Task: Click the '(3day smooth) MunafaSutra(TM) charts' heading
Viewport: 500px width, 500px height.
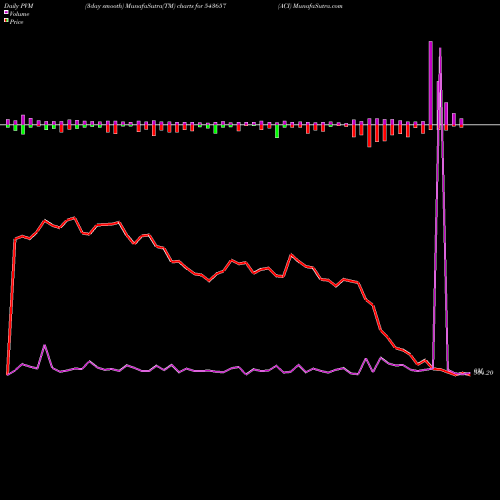Action: click(x=156, y=6)
